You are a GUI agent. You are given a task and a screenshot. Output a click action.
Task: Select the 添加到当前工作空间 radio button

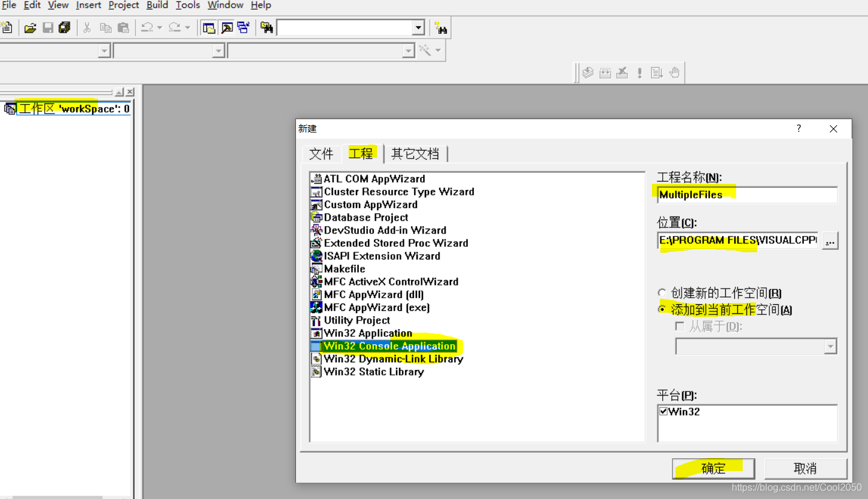tap(662, 310)
